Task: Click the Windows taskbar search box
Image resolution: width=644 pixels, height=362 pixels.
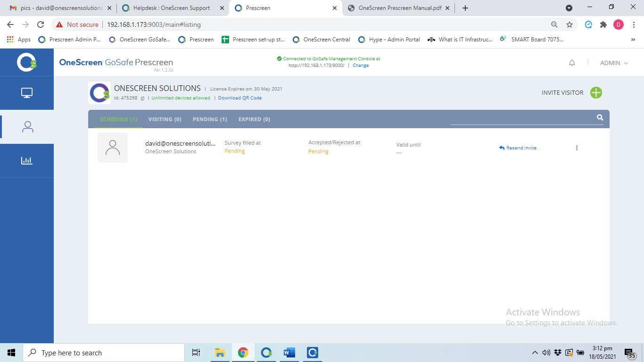Action: click(x=104, y=353)
